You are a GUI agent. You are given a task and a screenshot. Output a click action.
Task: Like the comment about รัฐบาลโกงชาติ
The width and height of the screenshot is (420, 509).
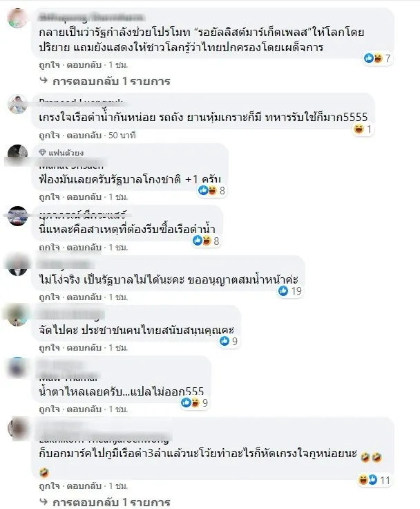[49, 197]
